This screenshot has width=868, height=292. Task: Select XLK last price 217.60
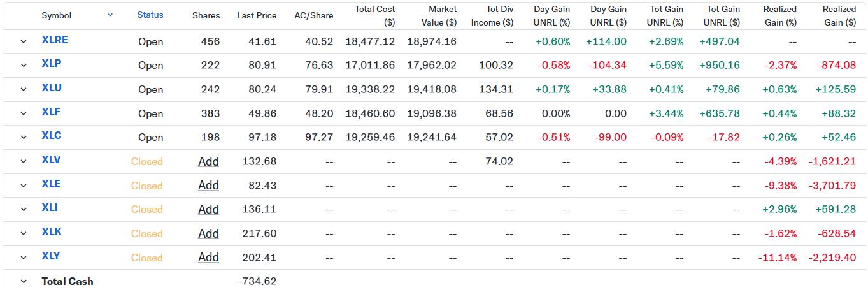pyautogui.click(x=259, y=233)
